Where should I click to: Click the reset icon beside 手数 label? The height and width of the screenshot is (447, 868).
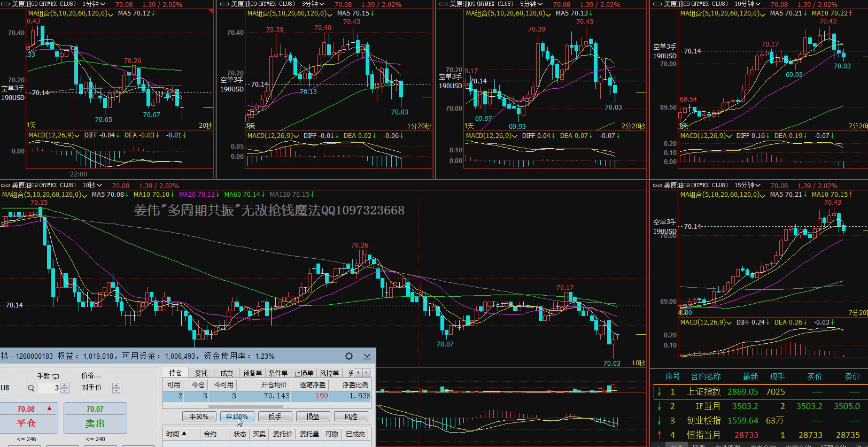point(56,376)
